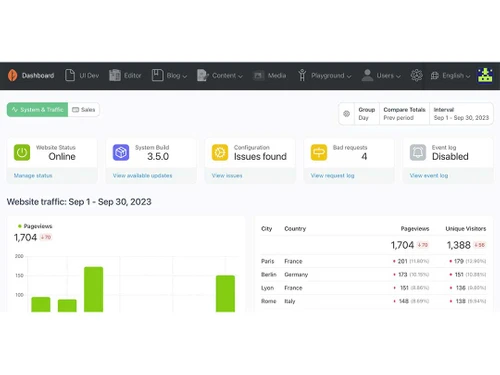The height and width of the screenshot is (375, 500).
Task: Open the Group Day selector
Action: 367,114
